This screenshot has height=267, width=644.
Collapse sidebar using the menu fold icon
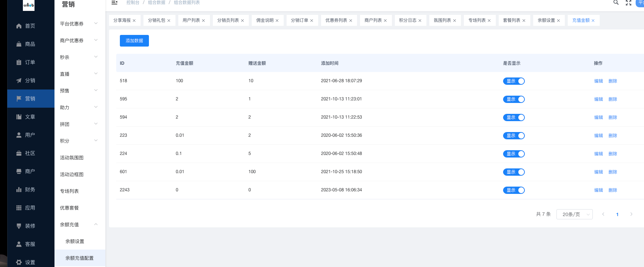click(114, 3)
